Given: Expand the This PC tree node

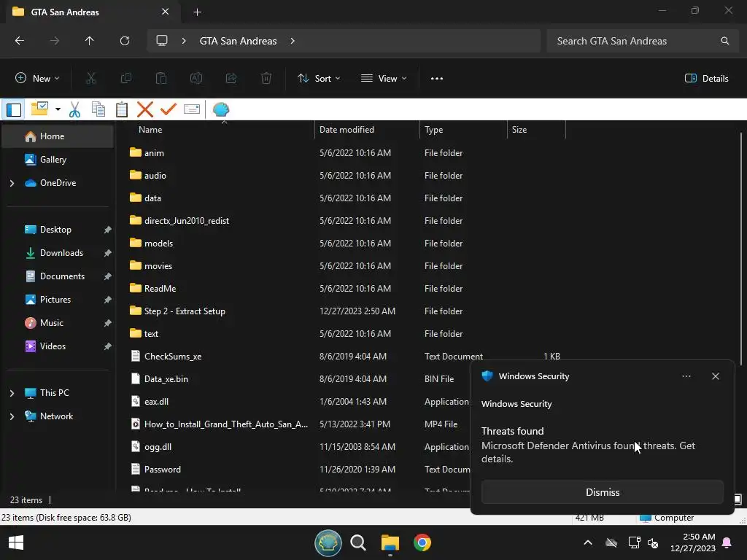Looking at the screenshot, I should tap(12, 393).
